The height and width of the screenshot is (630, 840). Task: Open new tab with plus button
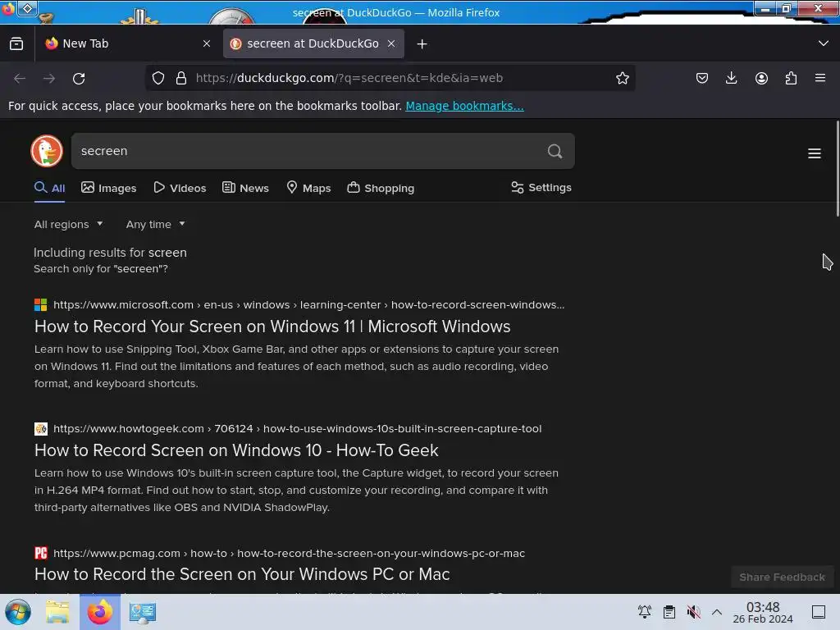422,44
